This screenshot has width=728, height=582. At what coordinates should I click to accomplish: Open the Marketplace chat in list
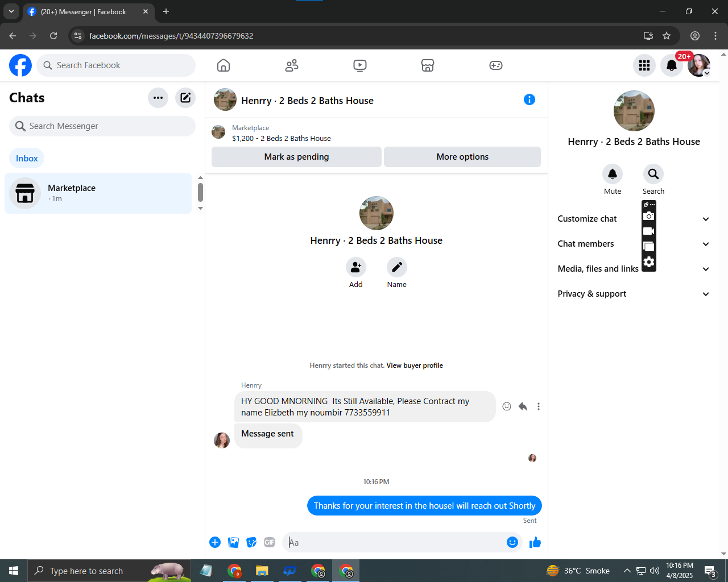[x=98, y=193]
